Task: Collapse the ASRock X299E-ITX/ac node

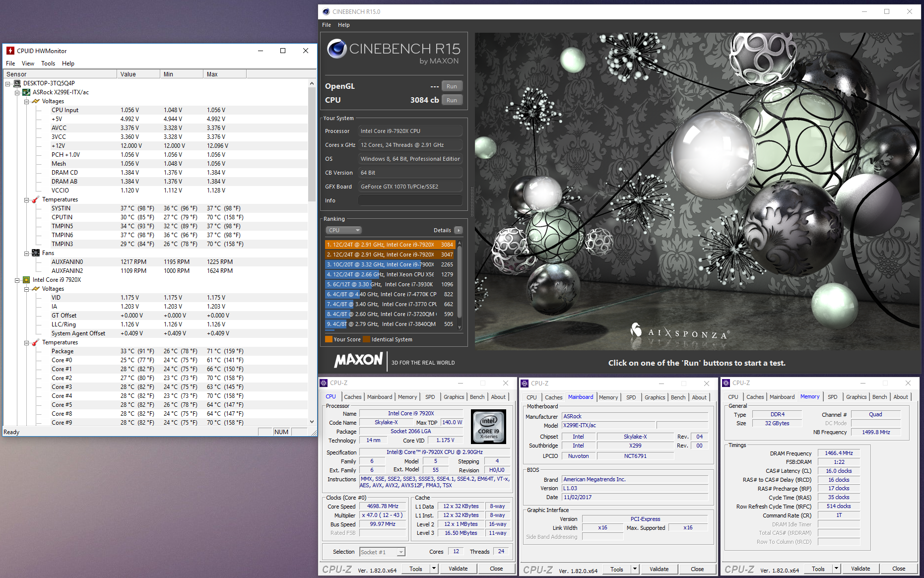Action: point(17,93)
